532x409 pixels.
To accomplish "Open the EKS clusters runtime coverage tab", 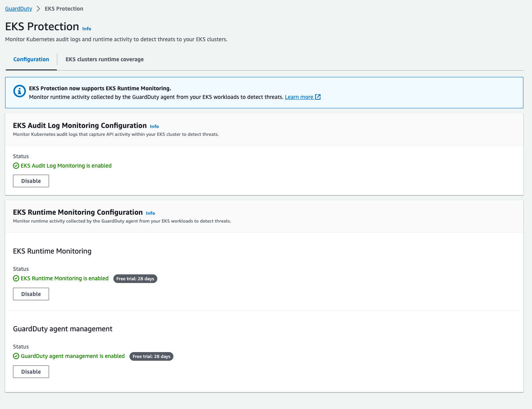I will pos(104,60).
